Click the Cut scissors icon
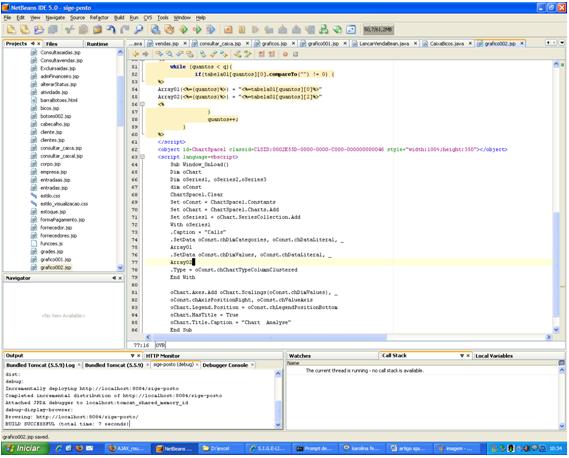 (x=69, y=30)
